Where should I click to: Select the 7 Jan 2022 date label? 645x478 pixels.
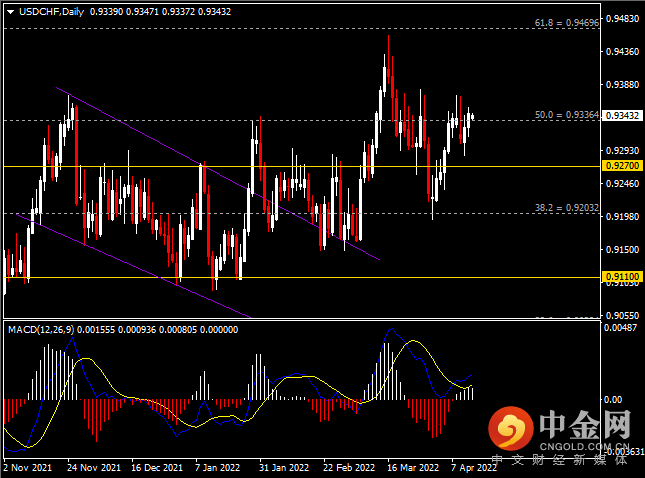pyautogui.click(x=218, y=468)
